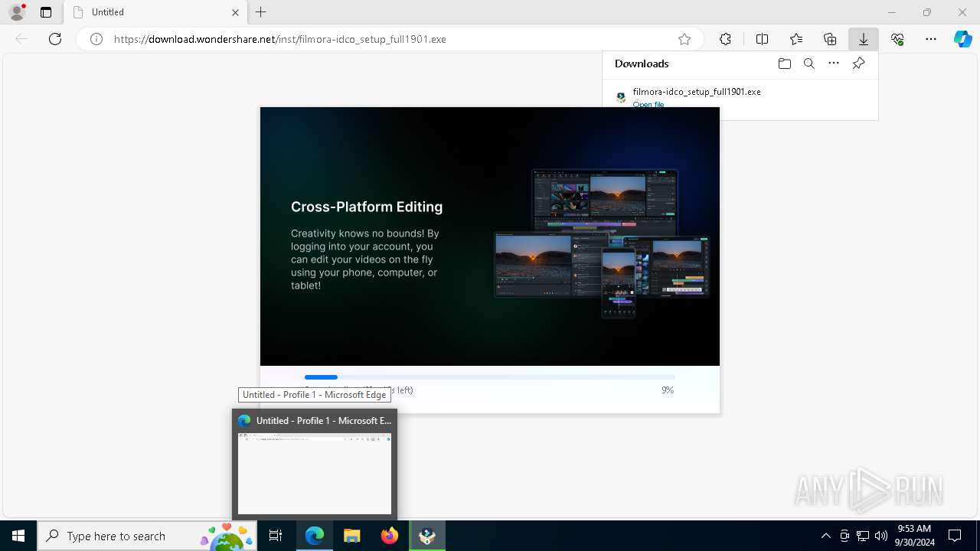Open Settings and more menu
Image resolution: width=980 pixels, height=551 pixels.
[x=931, y=39]
